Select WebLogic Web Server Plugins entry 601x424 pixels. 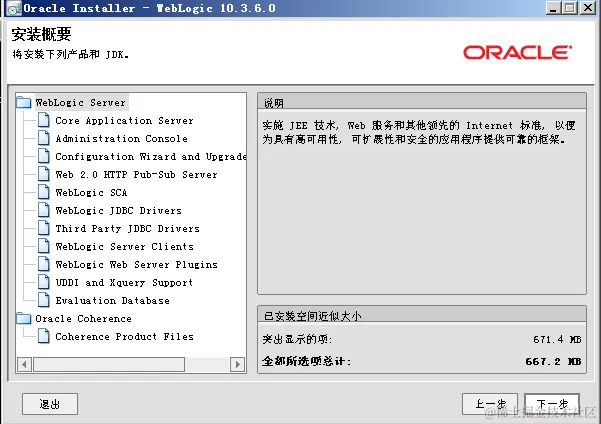click(x=136, y=265)
